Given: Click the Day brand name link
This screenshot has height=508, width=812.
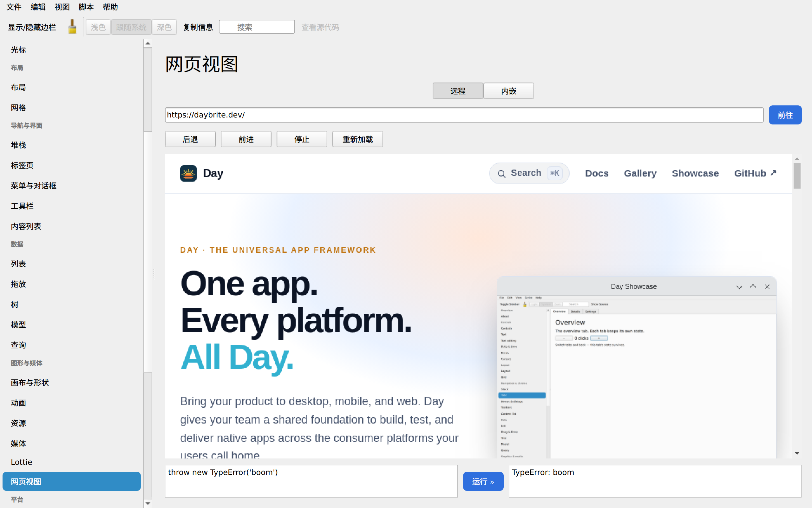Looking at the screenshot, I should (x=213, y=173).
